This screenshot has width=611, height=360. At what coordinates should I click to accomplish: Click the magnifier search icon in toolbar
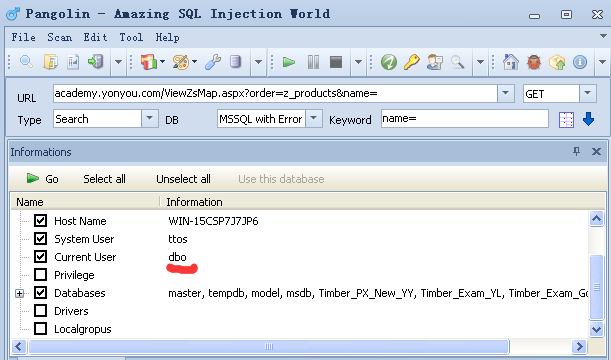coord(26,62)
